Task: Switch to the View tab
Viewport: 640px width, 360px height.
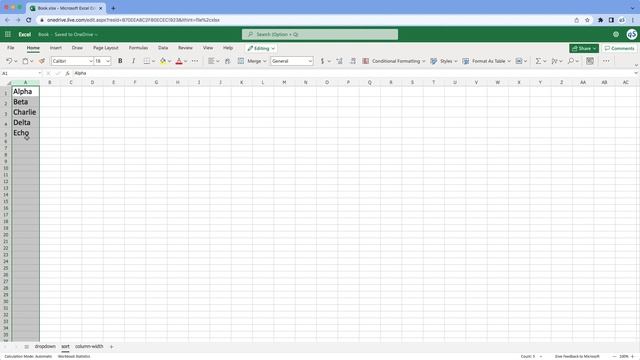Action: coord(208,48)
